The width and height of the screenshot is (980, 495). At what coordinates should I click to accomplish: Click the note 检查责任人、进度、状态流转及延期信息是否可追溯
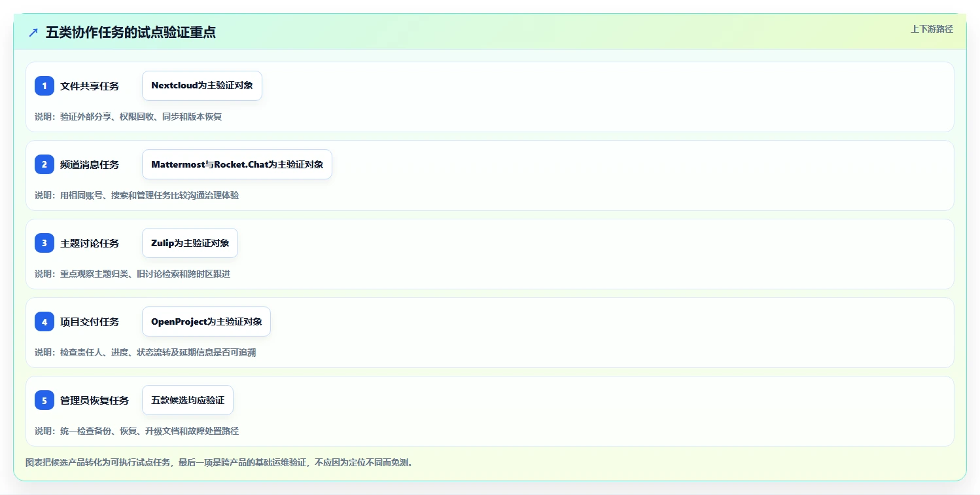(x=158, y=352)
